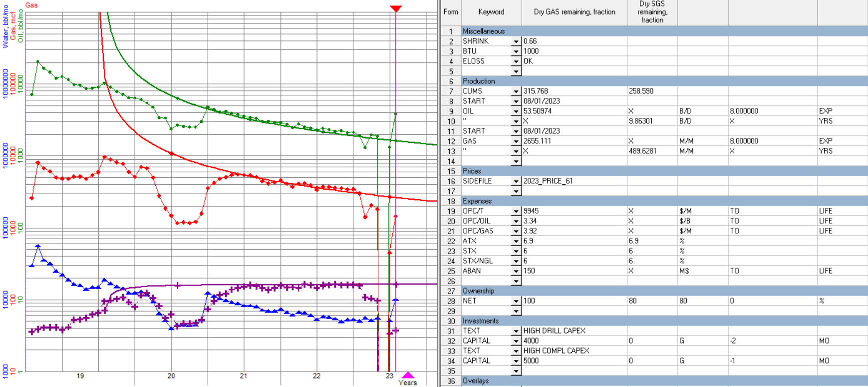Select the Investments section header
868x387 pixels.
[664, 321]
